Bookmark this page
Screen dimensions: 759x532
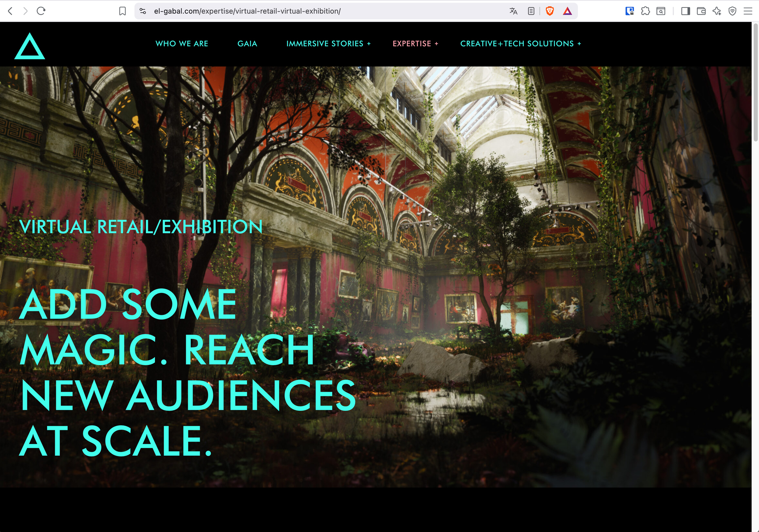point(123,11)
